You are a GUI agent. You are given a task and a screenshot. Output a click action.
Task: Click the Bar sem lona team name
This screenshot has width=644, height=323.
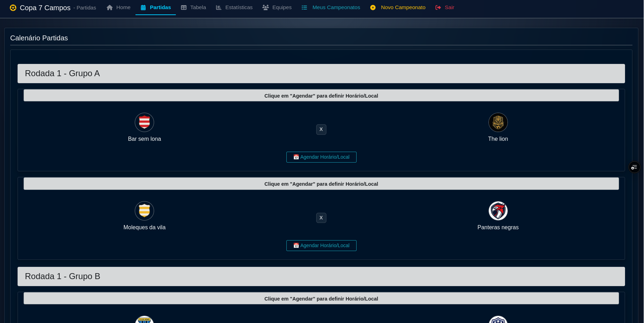point(144,139)
